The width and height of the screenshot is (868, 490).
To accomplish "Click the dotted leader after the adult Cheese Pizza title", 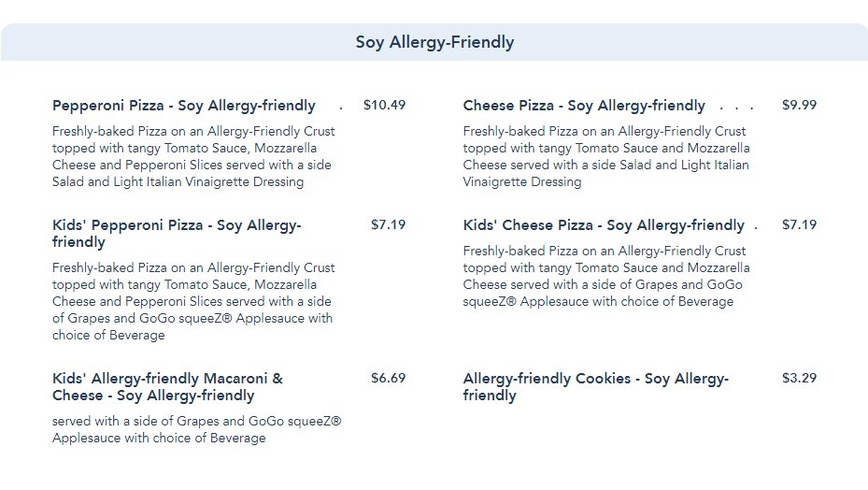I will pos(736,108).
